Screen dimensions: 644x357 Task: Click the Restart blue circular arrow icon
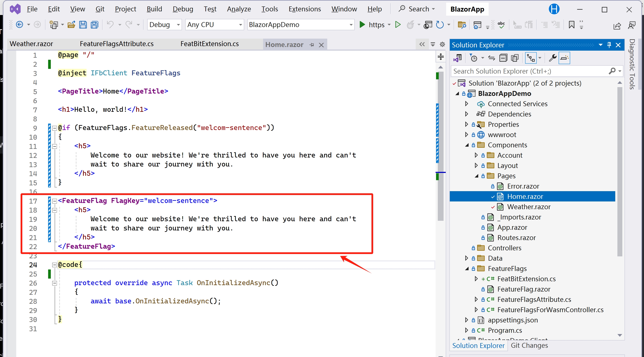[x=440, y=24]
